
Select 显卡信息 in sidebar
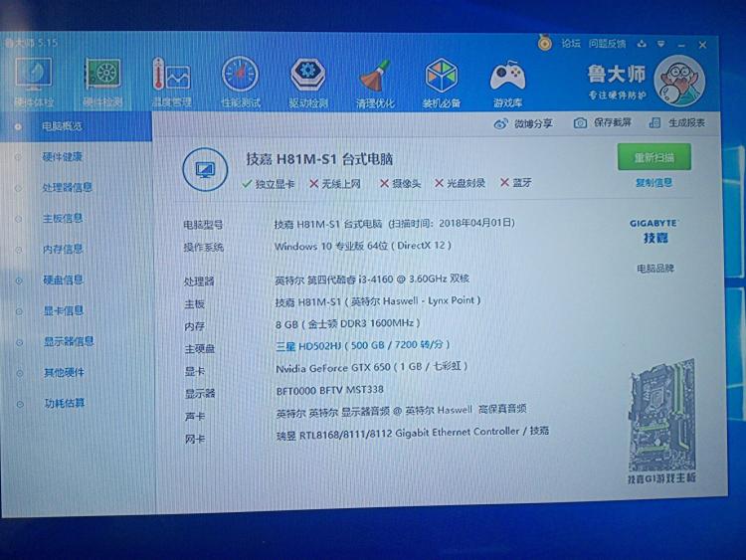64,310
